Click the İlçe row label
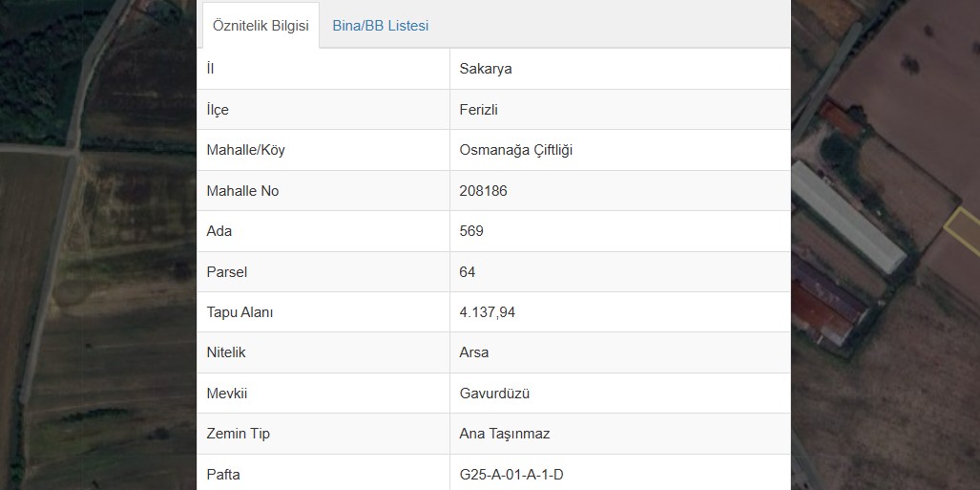The width and height of the screenshot is (980, 490). tap(218, 110)
